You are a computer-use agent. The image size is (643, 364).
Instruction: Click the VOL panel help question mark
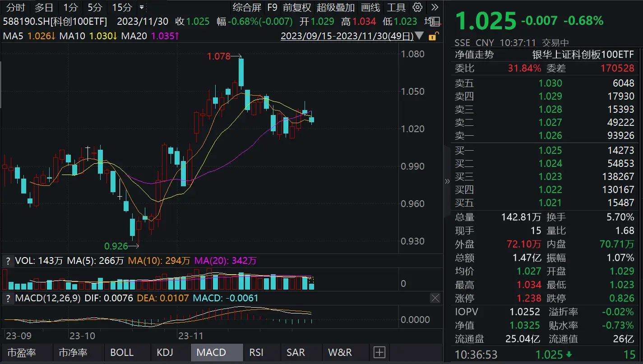[8, 260]
